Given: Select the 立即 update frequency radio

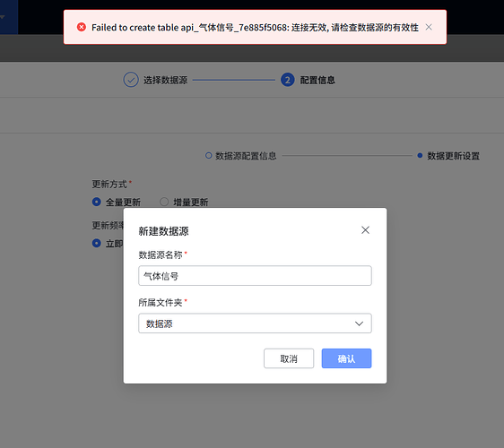Looking at the screenshot, I should coord(97,243).
